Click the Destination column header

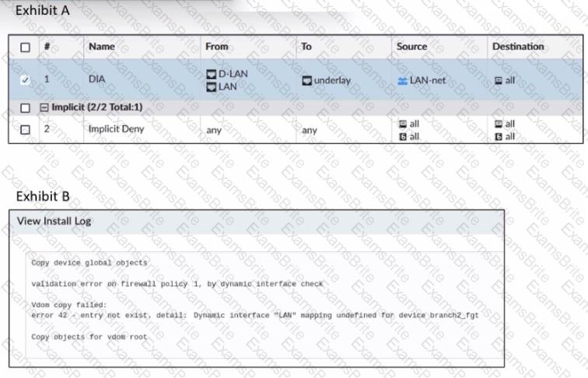click(x=517, y=47)
